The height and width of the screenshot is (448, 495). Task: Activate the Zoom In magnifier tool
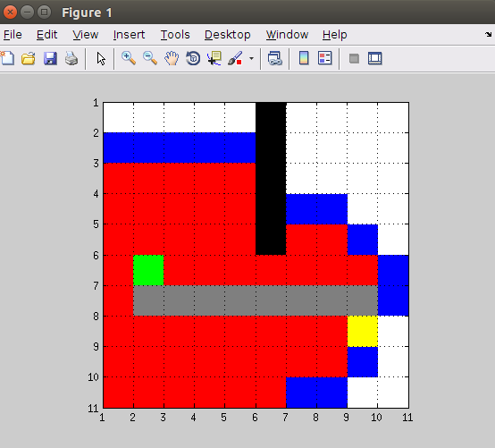(x=129, y=58)
